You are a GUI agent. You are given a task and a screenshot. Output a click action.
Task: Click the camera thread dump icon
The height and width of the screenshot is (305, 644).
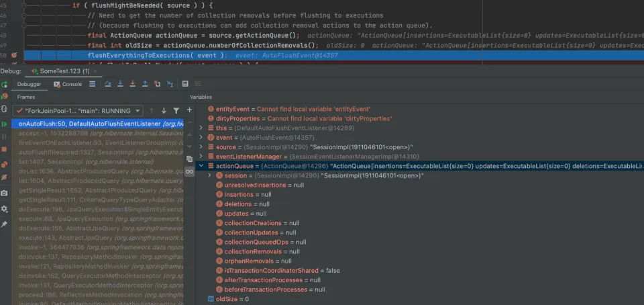(4, 193)
